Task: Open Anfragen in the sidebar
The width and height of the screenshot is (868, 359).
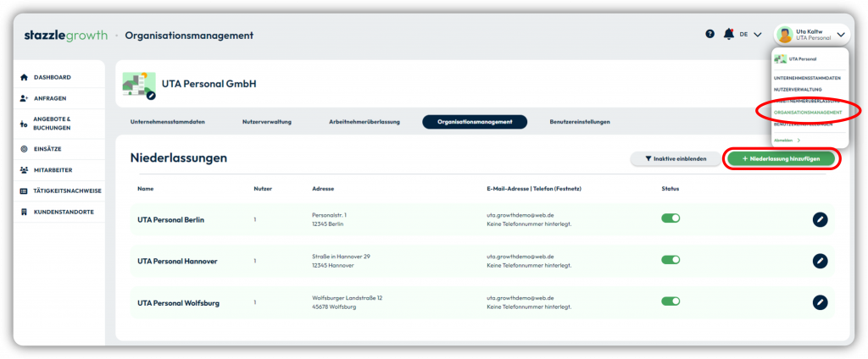Action: pos(50,98)
